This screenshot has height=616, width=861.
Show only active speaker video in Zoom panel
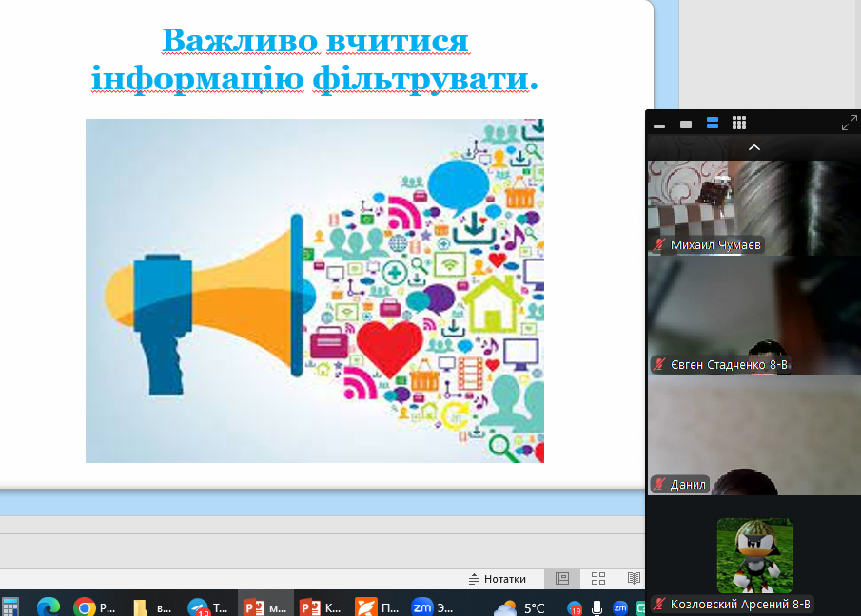(x=686, y=125)
